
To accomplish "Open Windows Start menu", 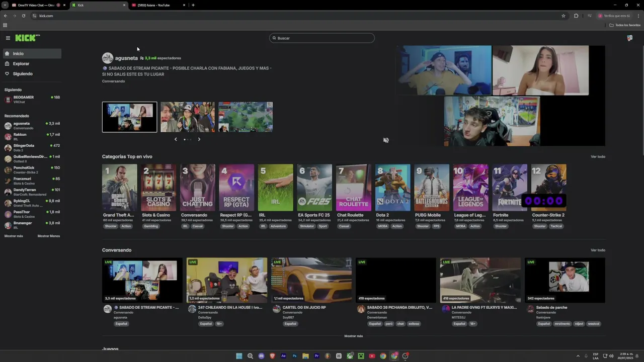I will (x=239, y=356).
